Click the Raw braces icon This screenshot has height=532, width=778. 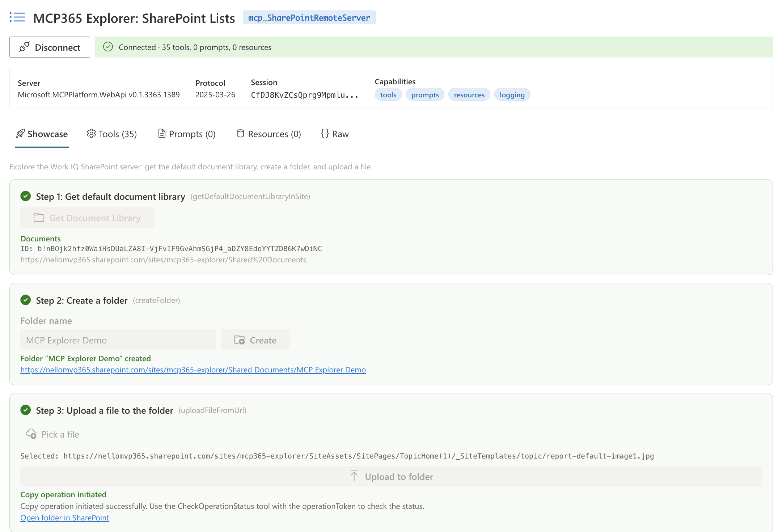coord(325,134)
